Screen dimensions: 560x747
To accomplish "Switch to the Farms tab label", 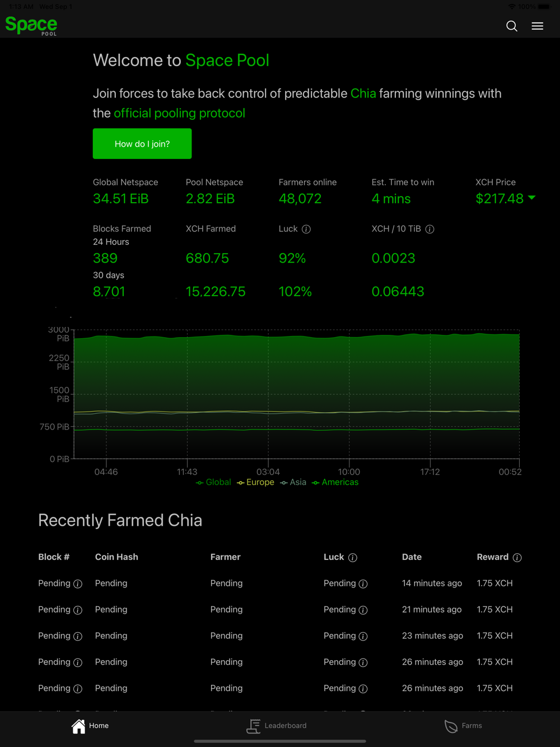I will [x=472, y=726].
